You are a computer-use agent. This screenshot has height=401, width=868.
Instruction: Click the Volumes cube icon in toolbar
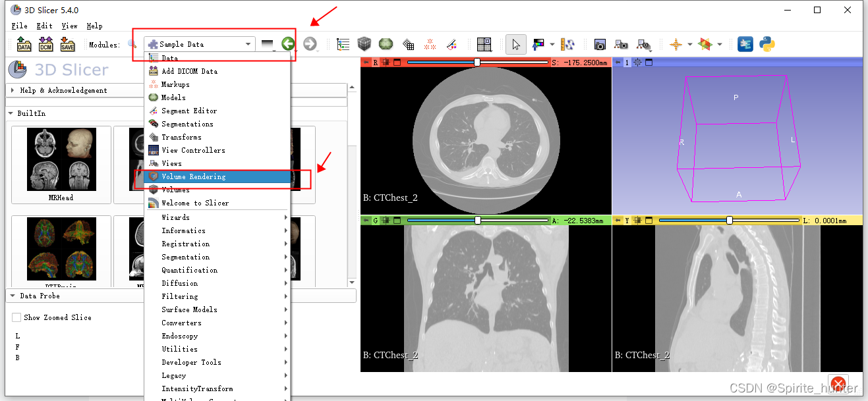click(364, 44)
